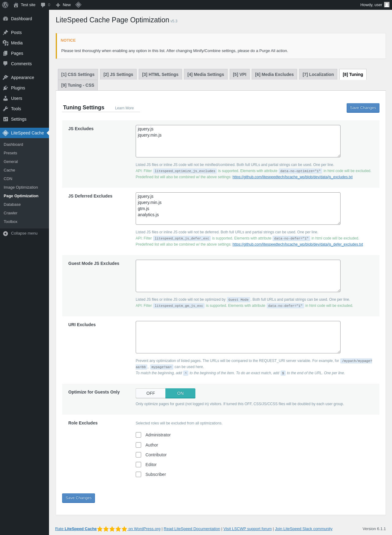Open the comments bubble icon in admin bar
The width and height of the screenshot is (392, 535).
[x=43, y=5]
